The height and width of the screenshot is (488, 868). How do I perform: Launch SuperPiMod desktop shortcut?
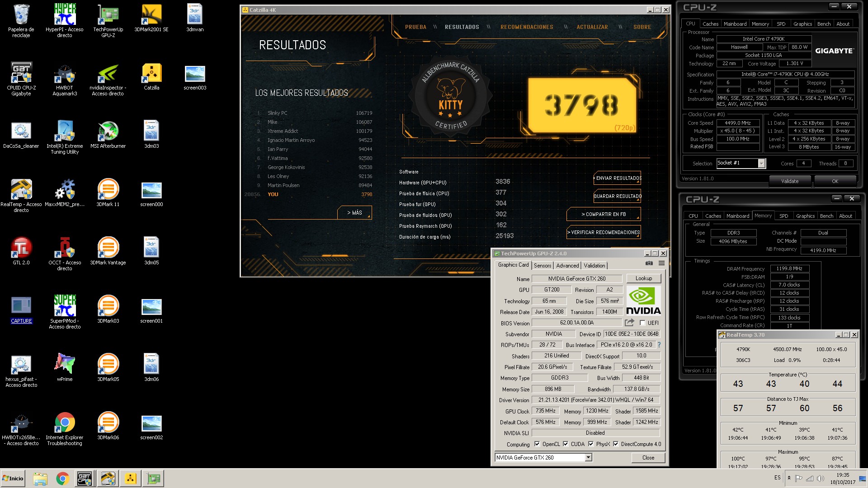pyautogui.click(x=65, y=312)
